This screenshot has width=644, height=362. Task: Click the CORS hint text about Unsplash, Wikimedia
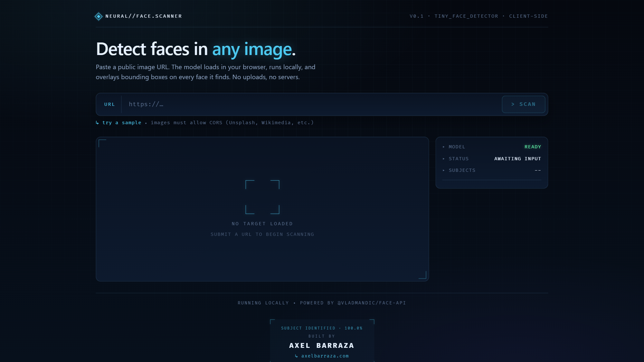[x=232, y=123]
